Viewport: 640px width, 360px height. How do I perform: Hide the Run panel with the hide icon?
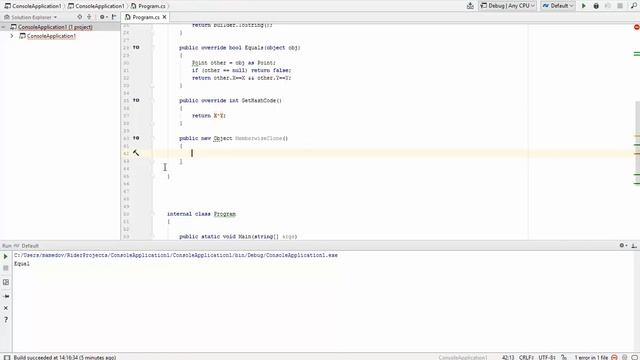coord(633,245)
